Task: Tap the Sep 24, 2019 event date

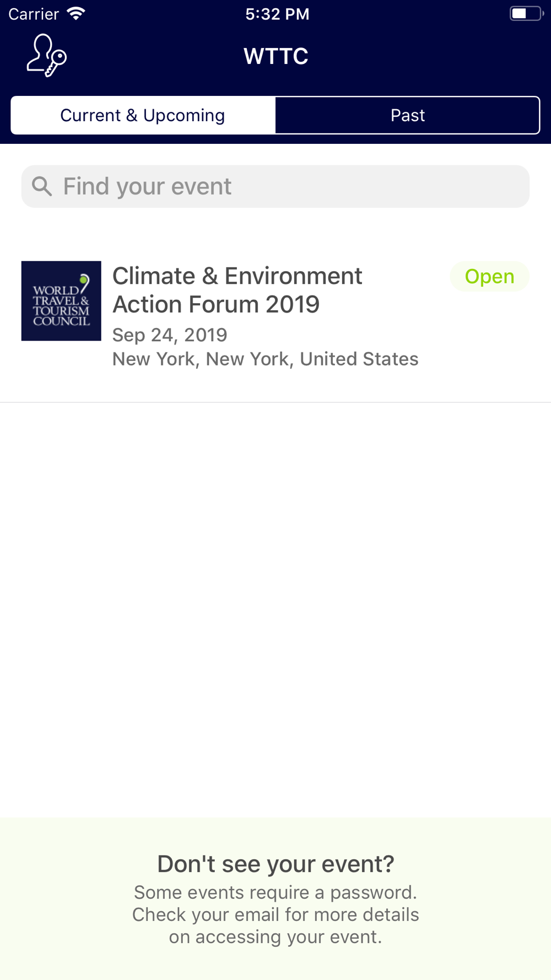Action: [170, 335]
